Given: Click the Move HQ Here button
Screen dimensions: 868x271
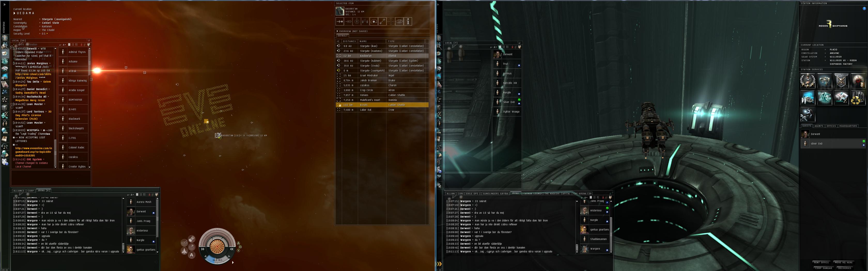Looking at the screenshot, I should 843,262.
